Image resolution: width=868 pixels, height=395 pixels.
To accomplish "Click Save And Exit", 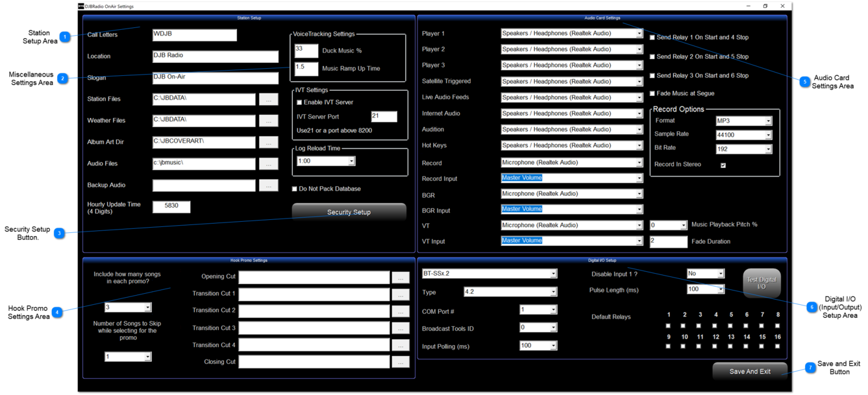I will pos(750,372).
